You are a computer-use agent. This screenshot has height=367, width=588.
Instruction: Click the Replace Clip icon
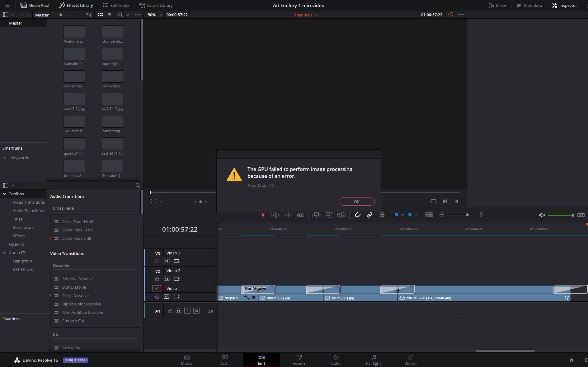pyautogui.click(x=341, y=215)
